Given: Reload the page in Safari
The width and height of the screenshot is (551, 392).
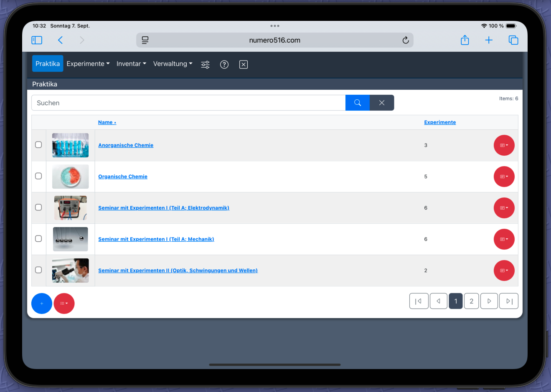Looking at the screenshot, I should point(405,40).
